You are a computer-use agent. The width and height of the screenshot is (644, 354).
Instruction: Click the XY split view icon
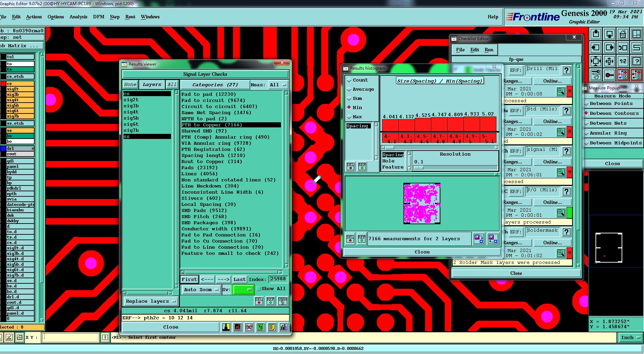pos(637,34)
